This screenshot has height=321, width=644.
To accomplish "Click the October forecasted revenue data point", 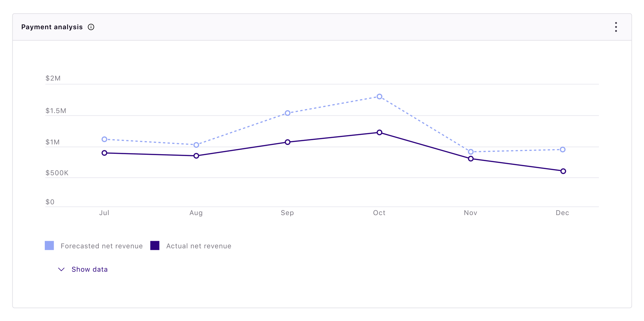I will click(x=379, y=96).
